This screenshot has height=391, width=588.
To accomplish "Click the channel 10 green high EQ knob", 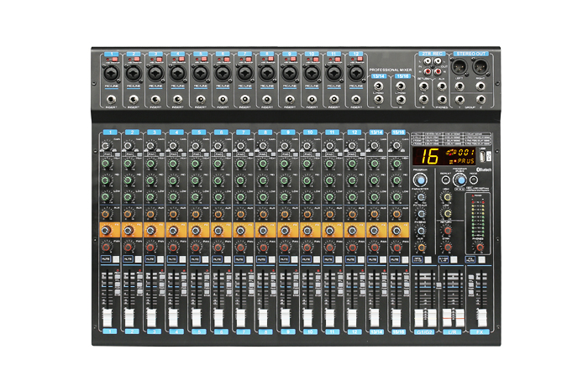I will tap(309, 164).
